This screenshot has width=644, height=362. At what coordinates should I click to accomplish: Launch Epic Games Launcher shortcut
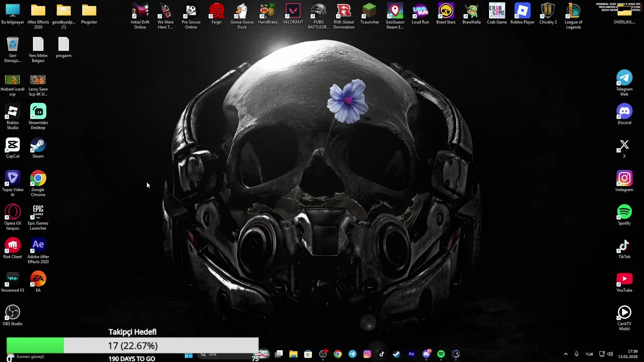point(38,218)
